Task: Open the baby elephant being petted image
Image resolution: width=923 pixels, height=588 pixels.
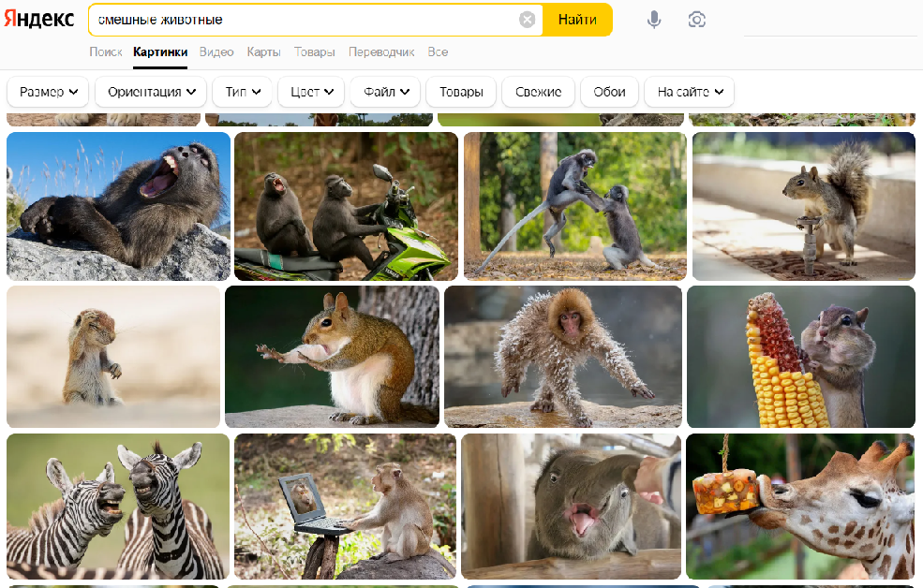Action: pyautogui.click(x=571, y=507)
